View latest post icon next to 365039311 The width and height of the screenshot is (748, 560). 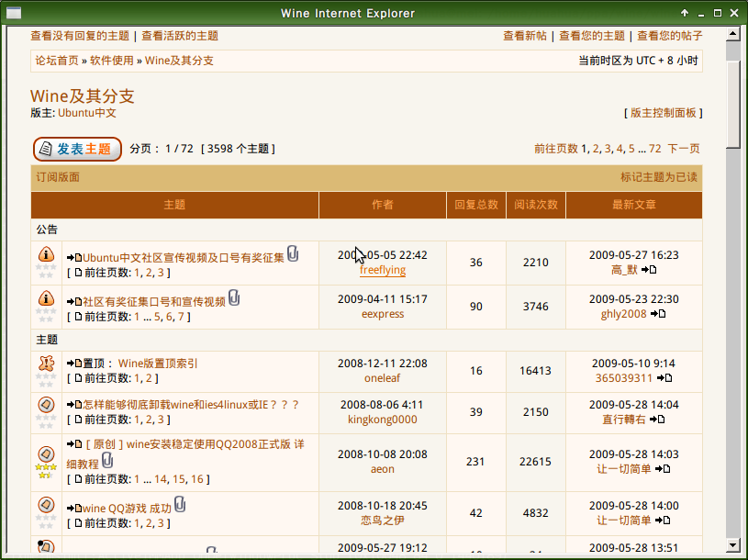[x=664, y=378]
